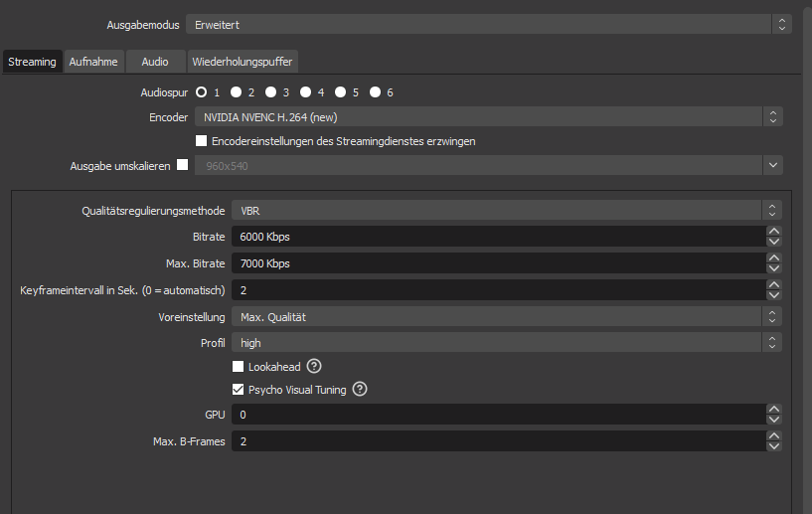
Task: Open the Lookahead help question-mark icon
Action: (314, 366)
